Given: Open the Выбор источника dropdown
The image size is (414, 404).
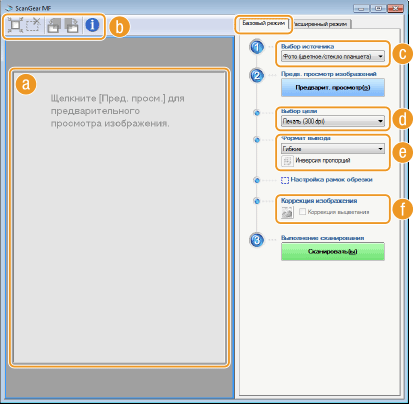Looking at the screenshot, I should coord(333,57).
